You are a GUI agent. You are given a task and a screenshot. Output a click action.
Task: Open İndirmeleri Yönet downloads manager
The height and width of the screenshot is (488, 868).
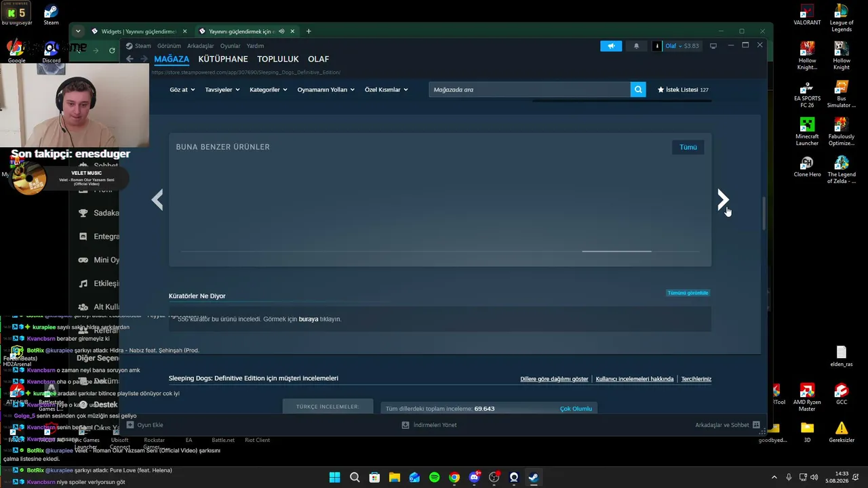(x=429, y=425)
